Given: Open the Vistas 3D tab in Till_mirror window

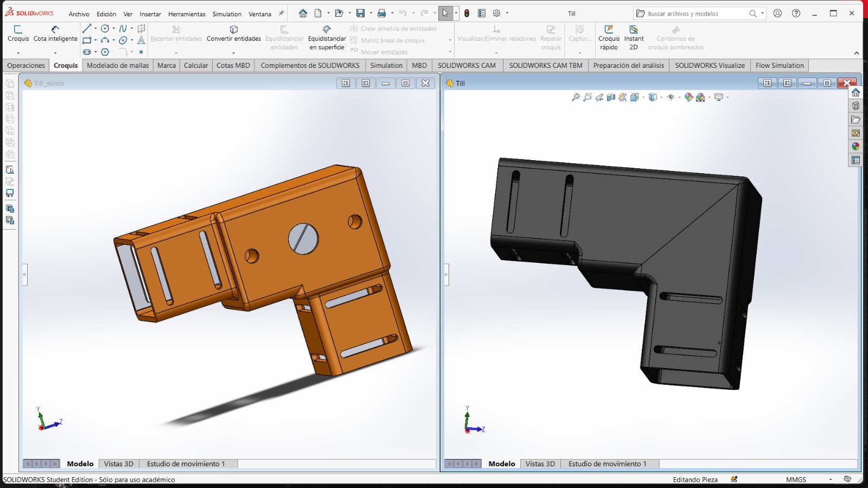Looking at the screenshot, I should tap(118, 464).
